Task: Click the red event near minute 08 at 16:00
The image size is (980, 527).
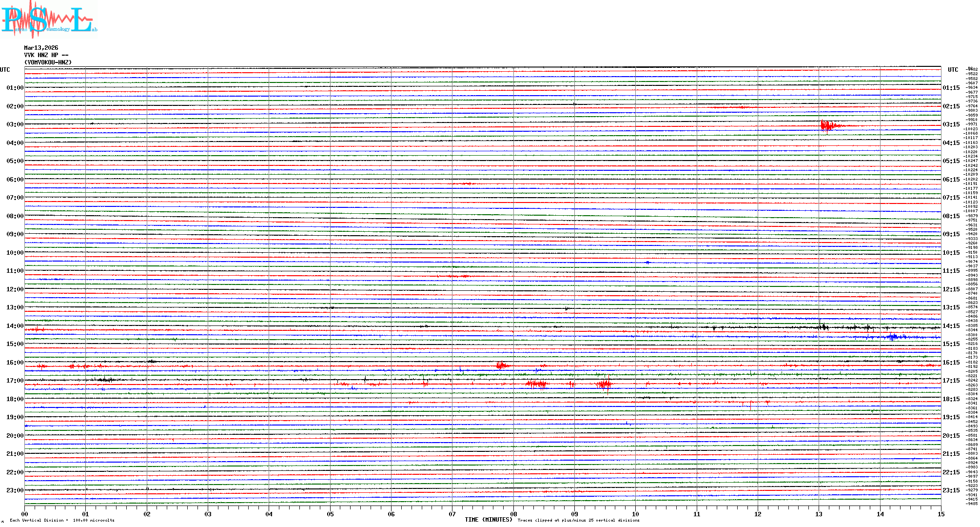Action: coord(502,365)
